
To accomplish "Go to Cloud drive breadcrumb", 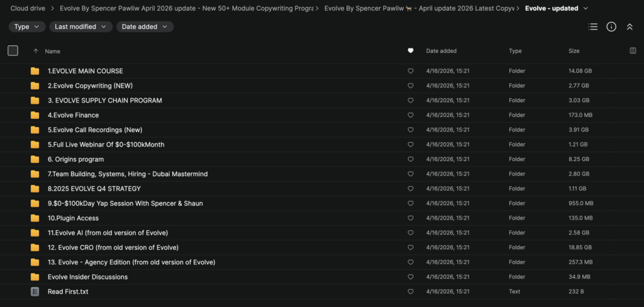I will (29, 8).
